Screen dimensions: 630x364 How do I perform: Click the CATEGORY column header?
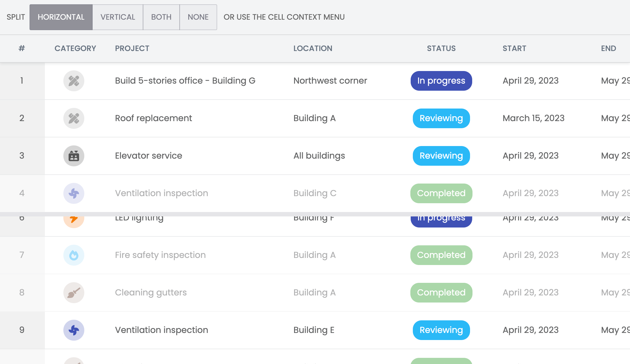tap(75, 48)
